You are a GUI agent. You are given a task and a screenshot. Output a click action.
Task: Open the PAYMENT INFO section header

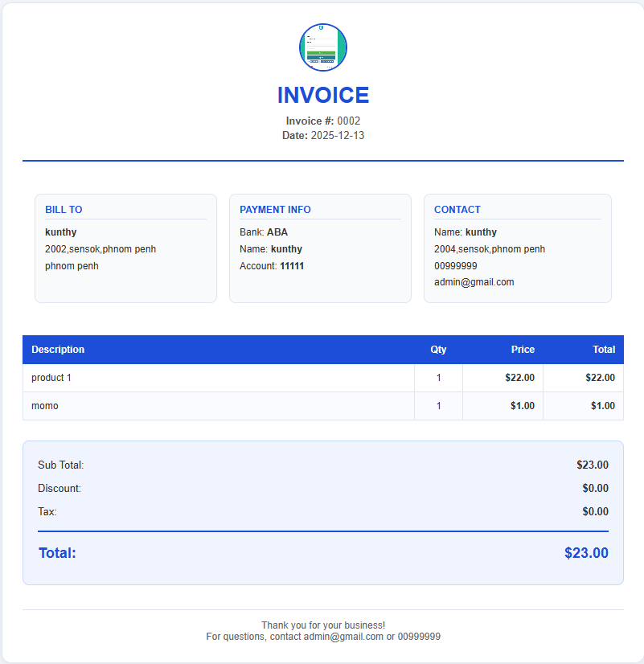tap(275, 210)
